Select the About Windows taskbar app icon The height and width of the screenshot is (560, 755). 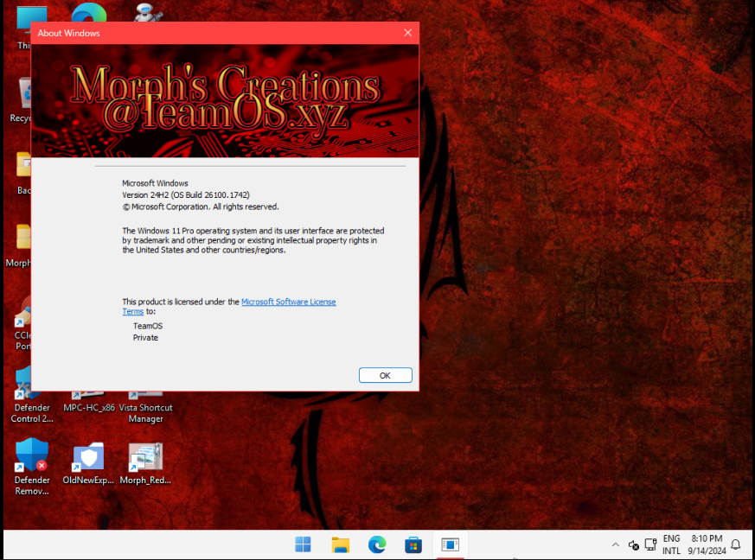[451, 544]
